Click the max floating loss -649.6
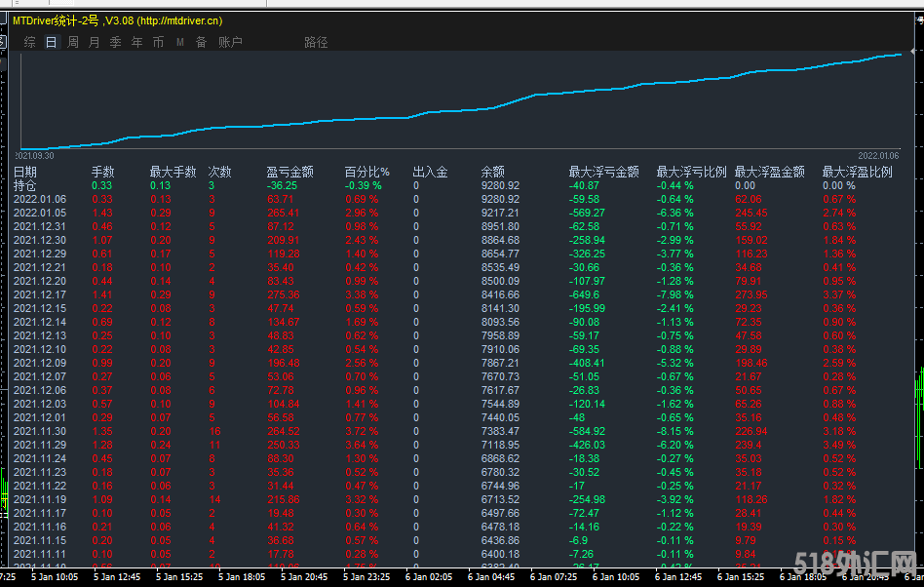The height and width of the screenshot is (587, 924). (x=584, y=294)
